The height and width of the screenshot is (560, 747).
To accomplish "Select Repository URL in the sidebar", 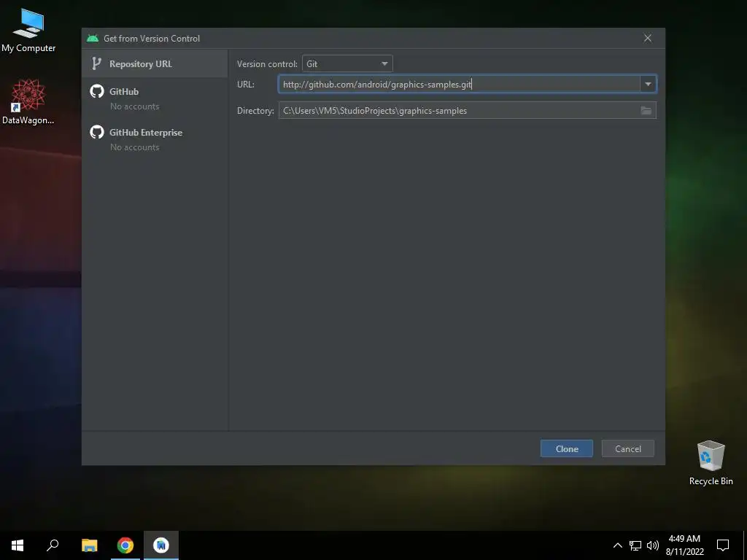I will [x=155, y=63].
